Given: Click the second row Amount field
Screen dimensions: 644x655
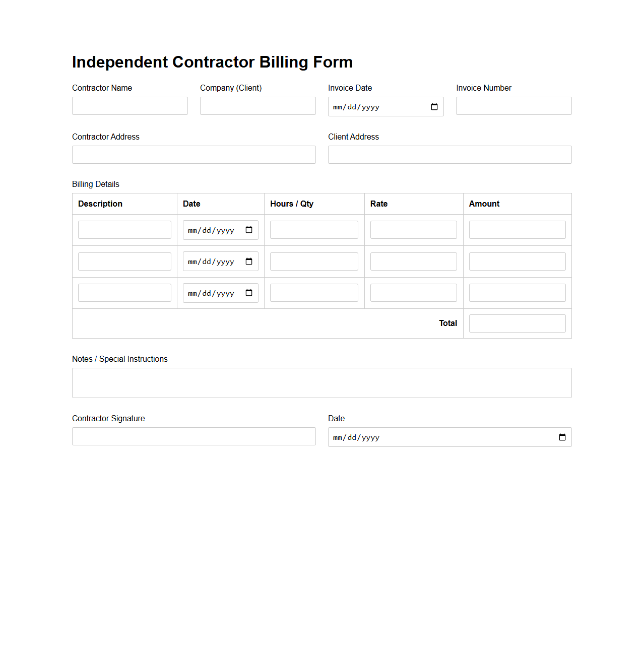Looking at the screenshot, I should 517,261.
